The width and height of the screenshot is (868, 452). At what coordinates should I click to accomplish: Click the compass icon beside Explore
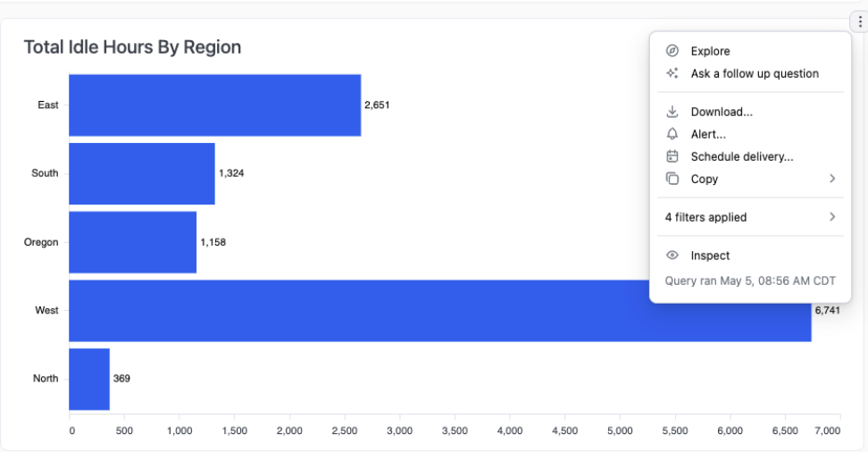[672, 51]
